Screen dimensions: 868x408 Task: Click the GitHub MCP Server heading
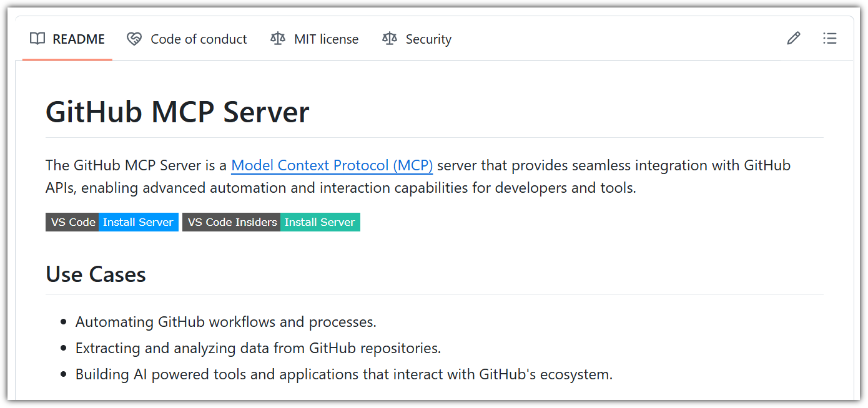(177, 112)
